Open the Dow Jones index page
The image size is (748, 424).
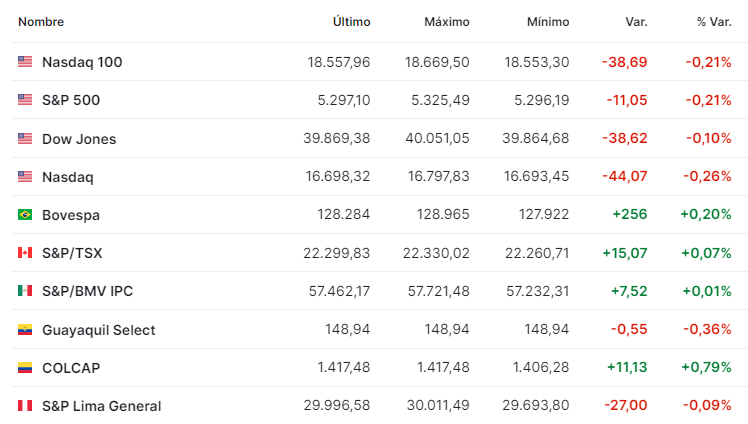click(x=79, y=139)
